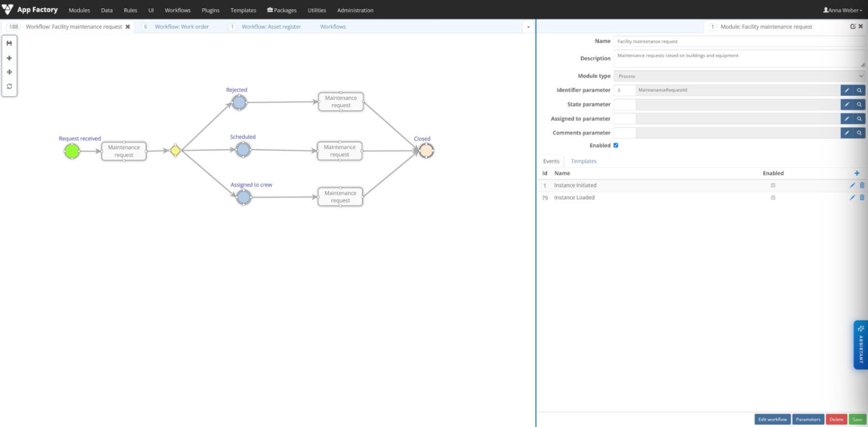Select the first Maintenance request activity box
The image size is (868, 427).
pyautogui.click(x=124, y=151)
